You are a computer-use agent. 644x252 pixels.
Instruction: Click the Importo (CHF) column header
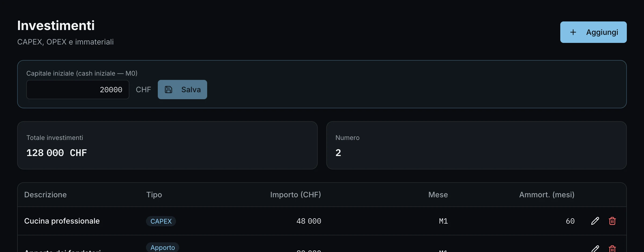click(x=295, y=195)
